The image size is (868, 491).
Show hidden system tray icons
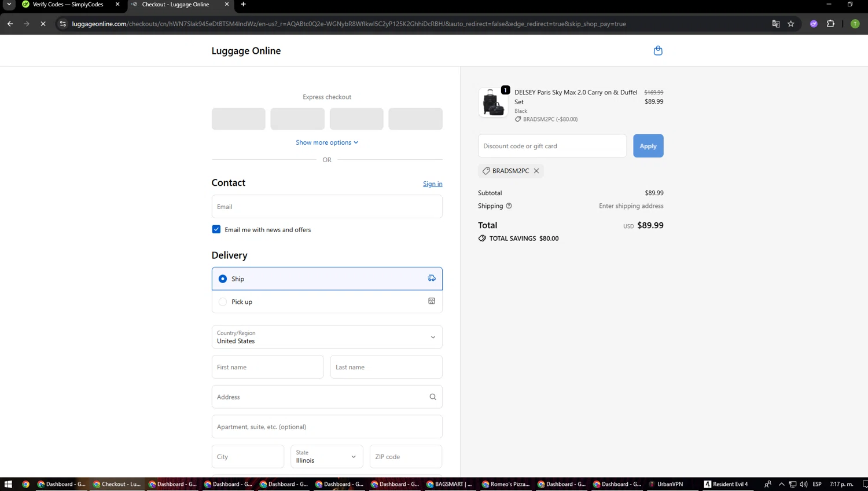coord(781,484)
